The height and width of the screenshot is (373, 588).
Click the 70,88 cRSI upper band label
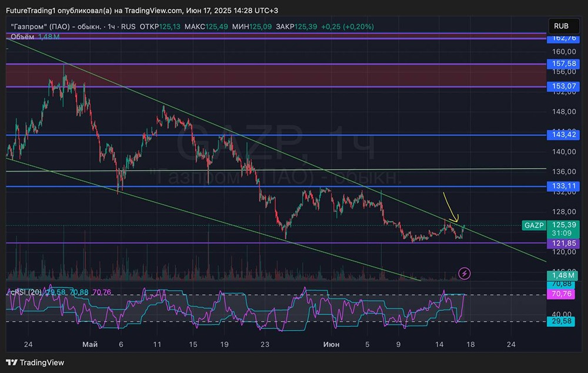point(562,284)
